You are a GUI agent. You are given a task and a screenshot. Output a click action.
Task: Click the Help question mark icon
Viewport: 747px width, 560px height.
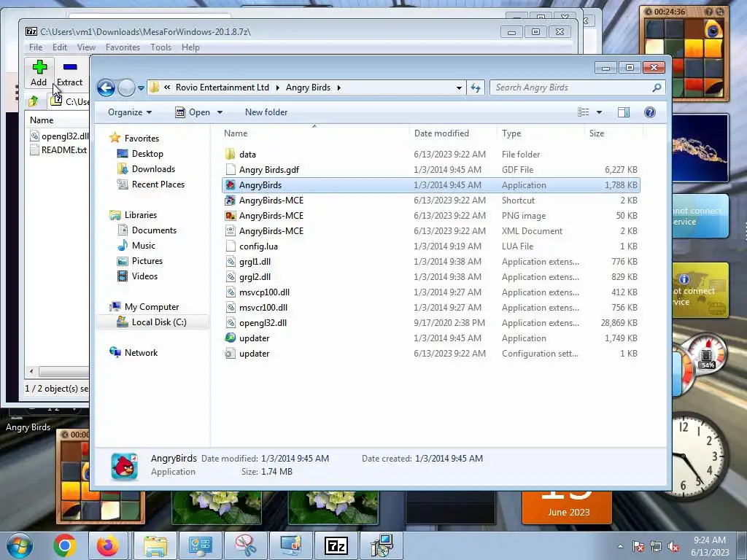(649, 112)
